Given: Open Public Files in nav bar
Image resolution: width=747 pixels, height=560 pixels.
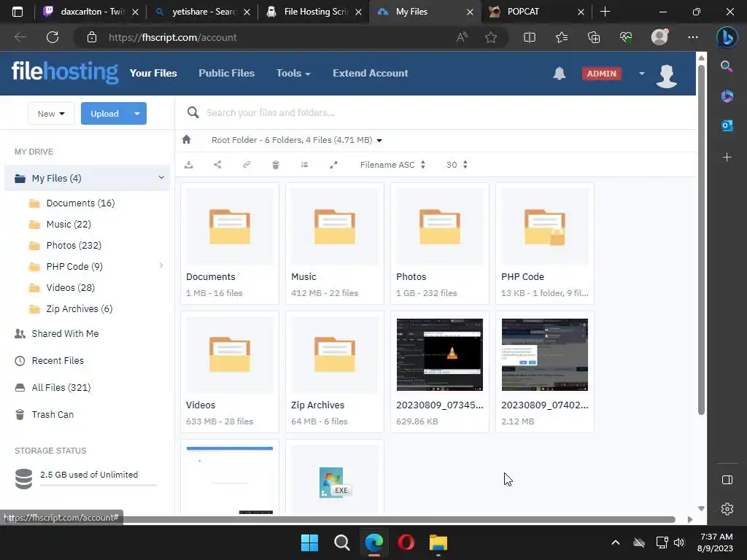Looking at the screenshot, I should point(226,74).
